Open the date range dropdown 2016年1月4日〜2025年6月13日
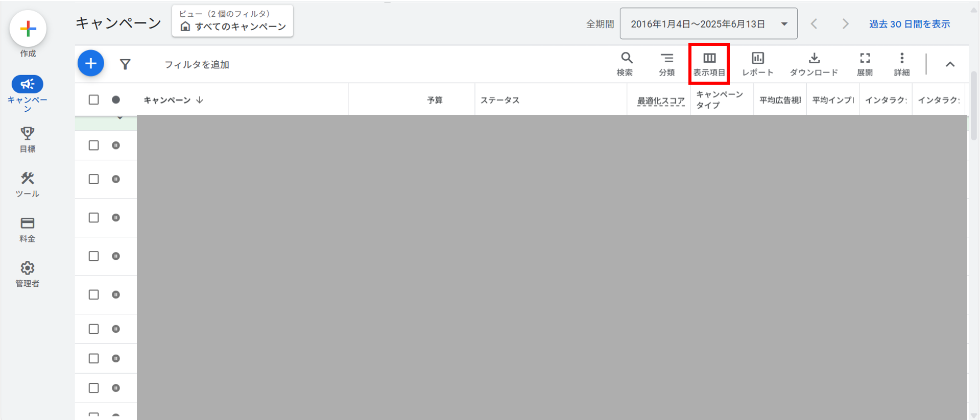980x420 pixels. coord(709,23)
